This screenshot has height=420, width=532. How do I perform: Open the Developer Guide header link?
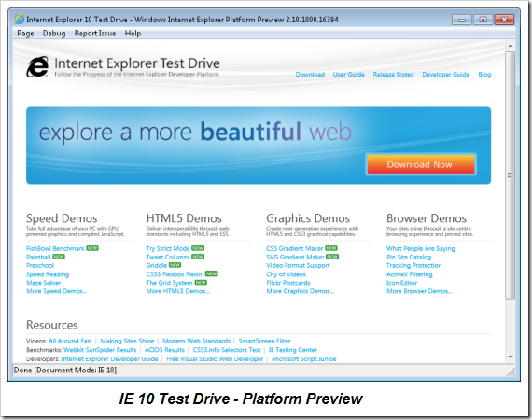coord(445,75)
